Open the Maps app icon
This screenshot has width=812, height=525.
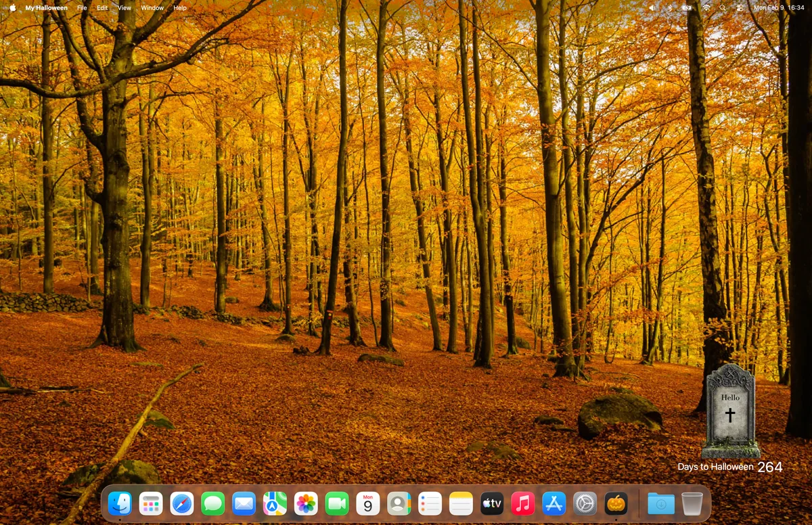275,503
